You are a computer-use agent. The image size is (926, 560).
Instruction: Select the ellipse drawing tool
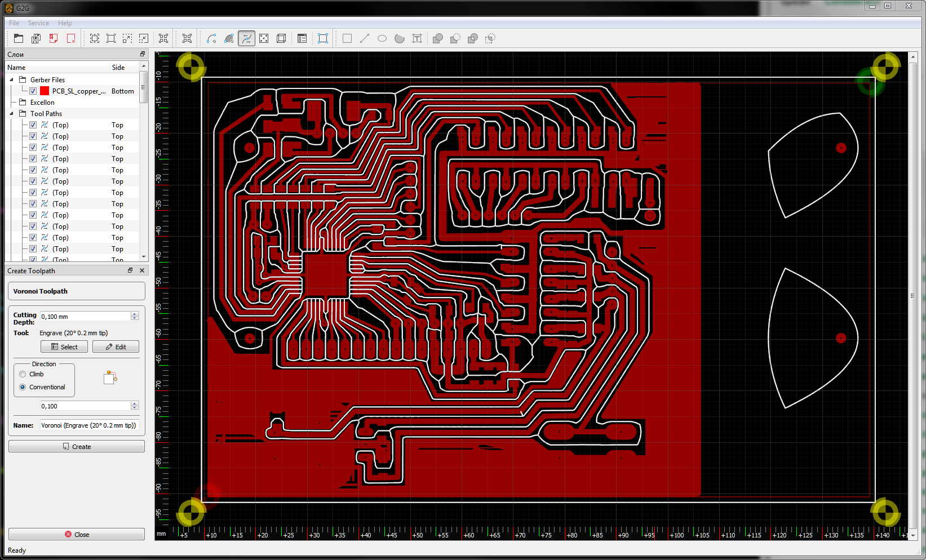[x=382, y=38]
